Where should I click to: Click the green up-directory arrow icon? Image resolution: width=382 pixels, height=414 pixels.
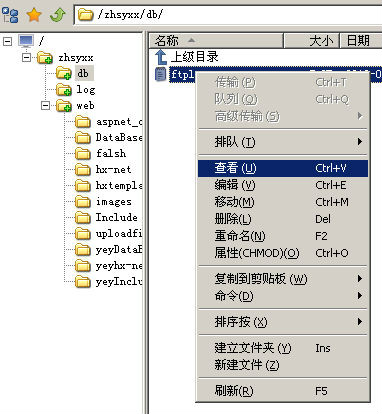click(x=58, y=15)
